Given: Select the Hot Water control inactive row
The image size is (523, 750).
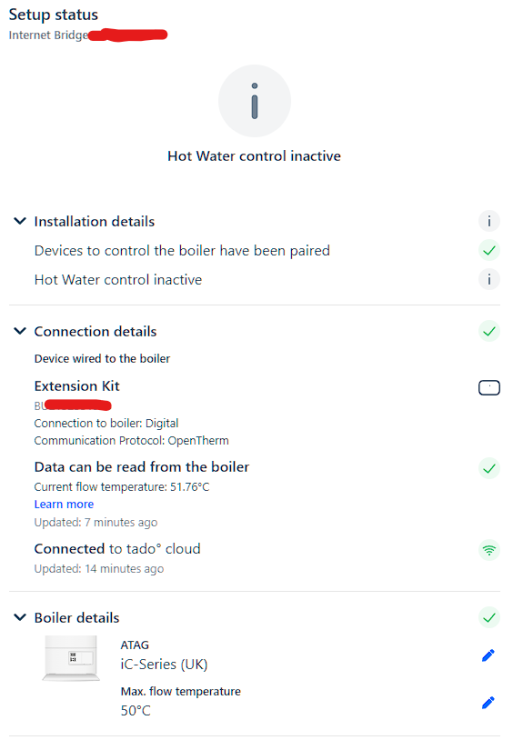Looking at the screenshot, I should 254,279.
